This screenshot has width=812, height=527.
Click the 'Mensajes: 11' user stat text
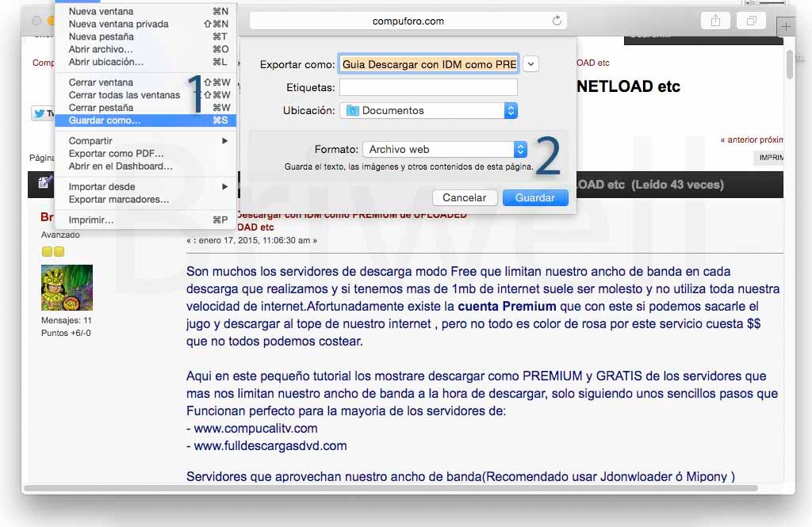click(67, 320)
